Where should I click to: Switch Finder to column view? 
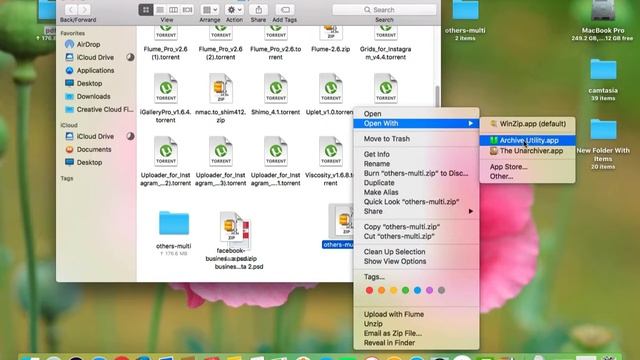pyautogui.click(x=173, y=9)
